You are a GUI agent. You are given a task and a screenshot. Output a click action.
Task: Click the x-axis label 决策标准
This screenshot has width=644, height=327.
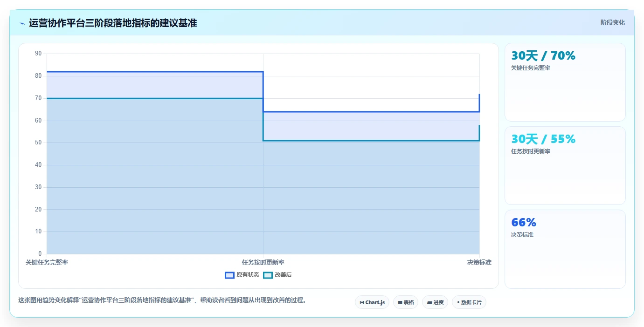click(x=479, y=262)
